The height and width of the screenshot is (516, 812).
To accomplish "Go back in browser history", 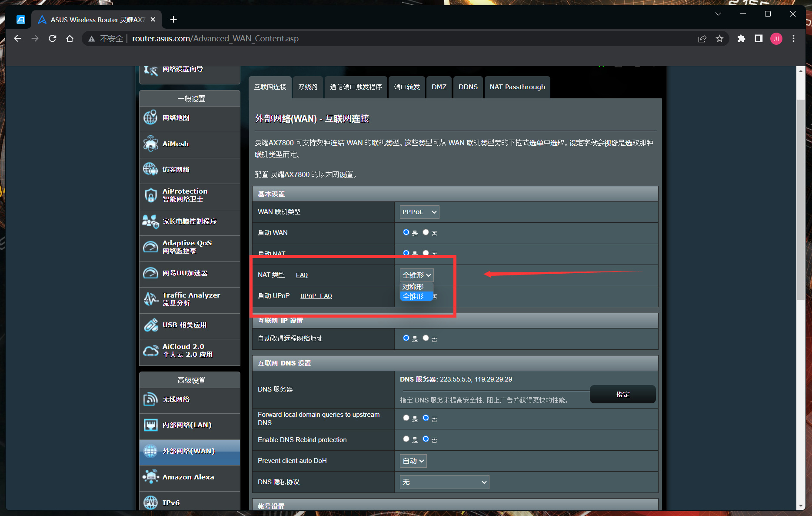I will click(17, 38).
